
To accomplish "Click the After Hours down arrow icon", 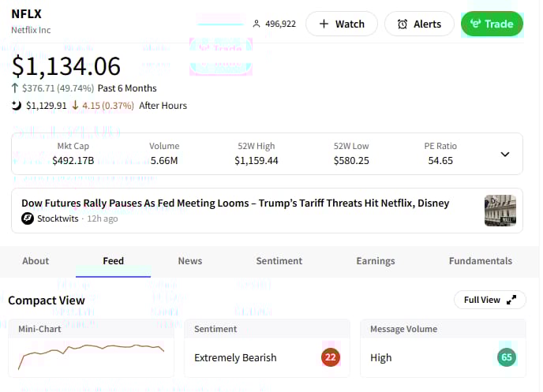I will point(75,105).
